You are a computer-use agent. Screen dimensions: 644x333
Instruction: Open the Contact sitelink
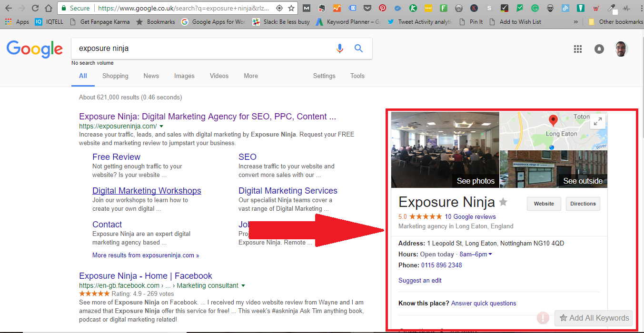point(107,225)
